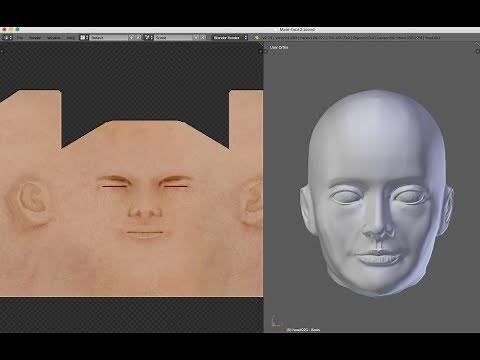Click the skin texture image in the UV editor

(131, 193)
